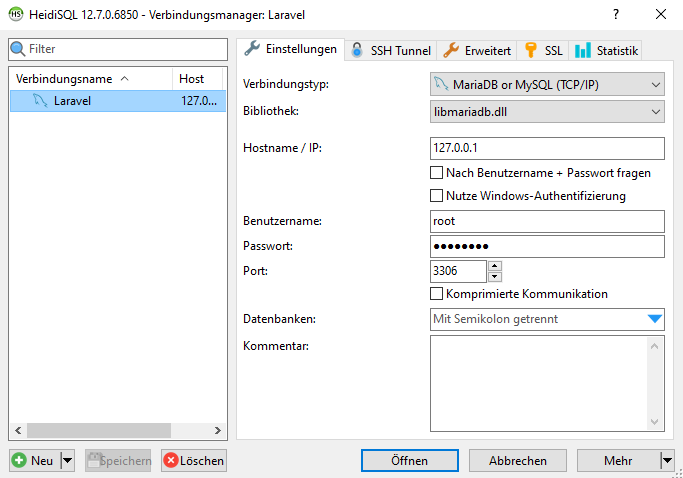Open the Statistik tab
Screen dimensions: 683x478
[x=605, y=51]
